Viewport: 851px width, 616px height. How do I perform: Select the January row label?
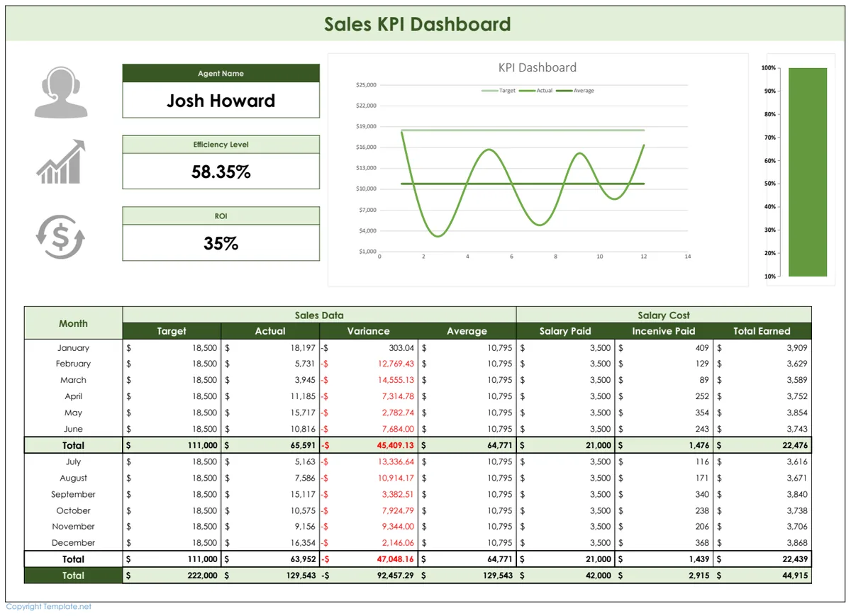[x=73, y=348]
